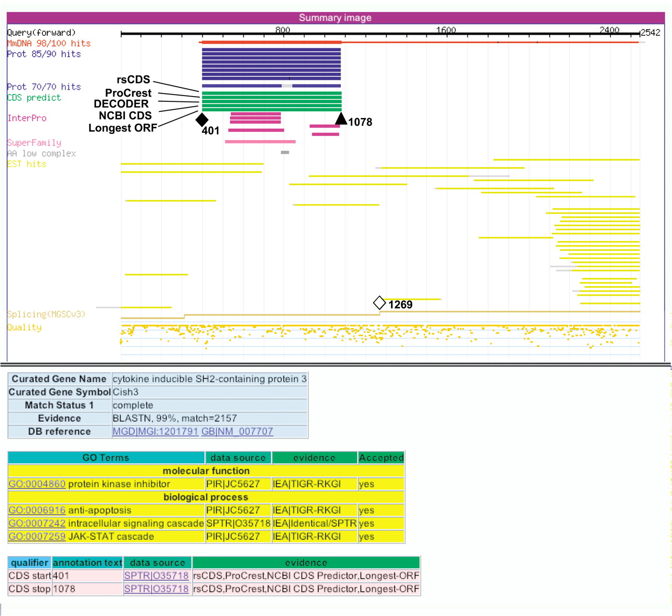
Task: Open the MGD|MGI:1201791 reference link
Action: tap(155, 431)
